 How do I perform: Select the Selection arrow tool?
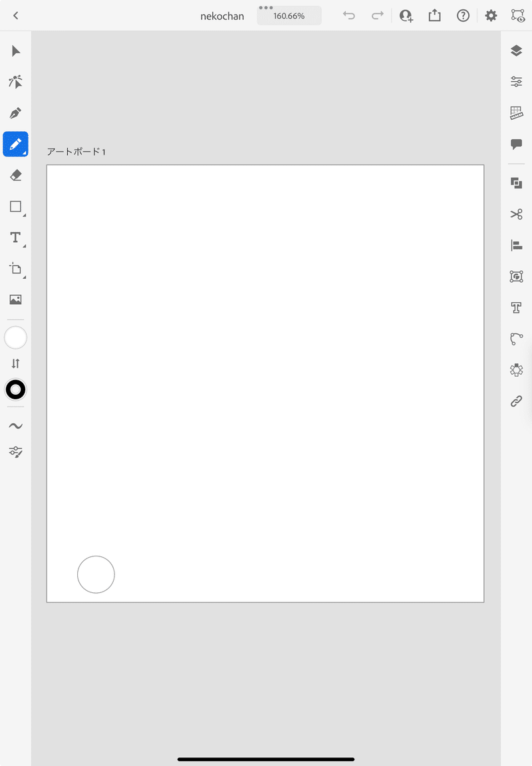tap(15, 51)
